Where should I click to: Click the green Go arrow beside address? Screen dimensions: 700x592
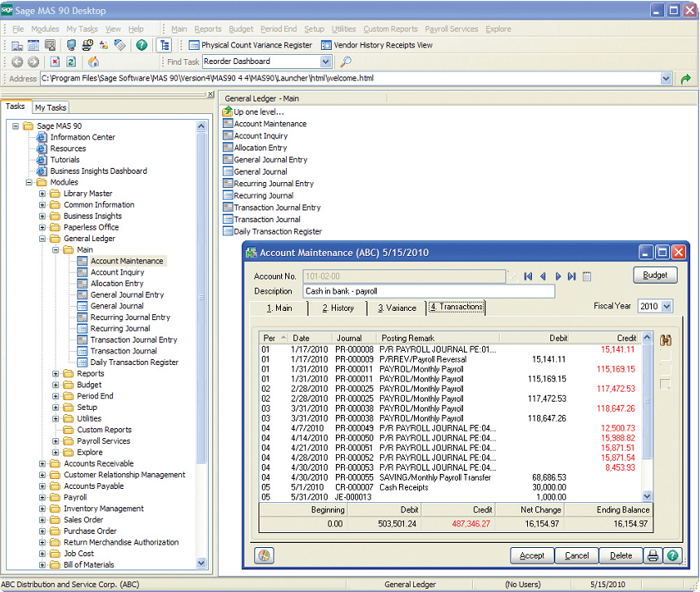[x=686, y=79]
